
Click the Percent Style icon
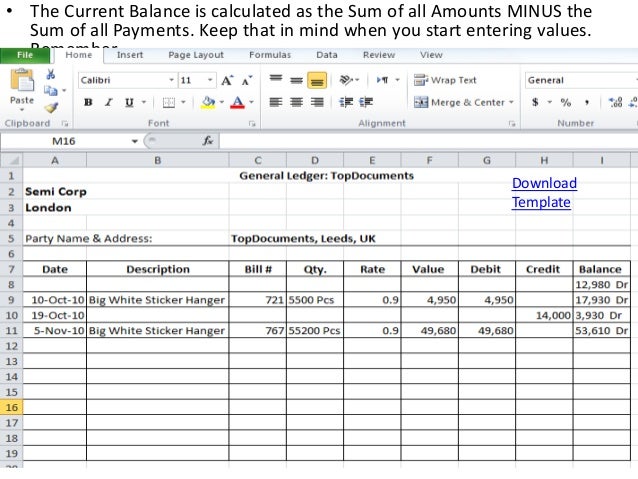click(x=566, y=102)
